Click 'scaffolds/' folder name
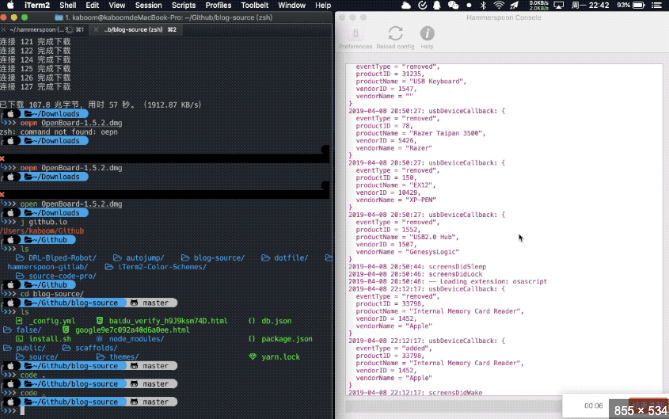 (96, 348)
